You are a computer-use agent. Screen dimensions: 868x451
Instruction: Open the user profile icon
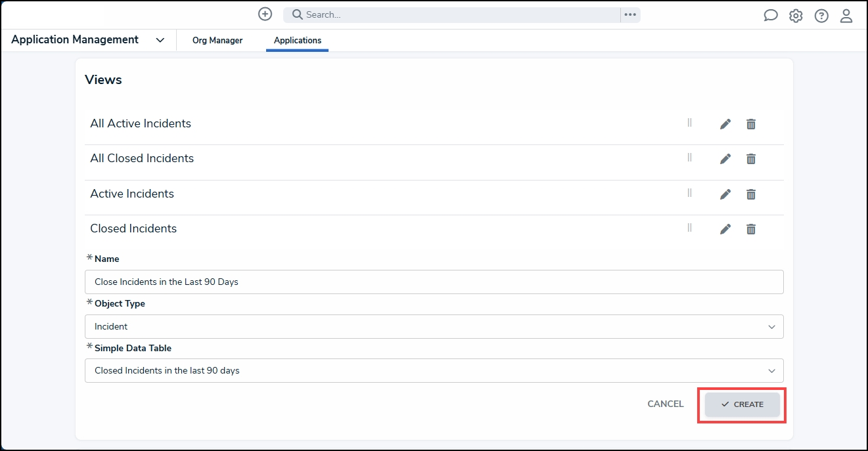coord(846,16)
